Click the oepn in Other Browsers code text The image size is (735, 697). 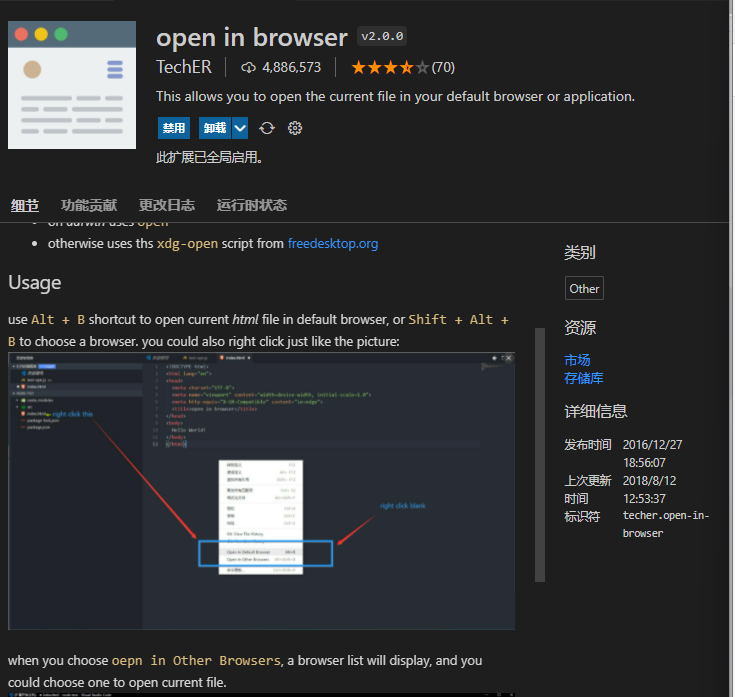pos(196,660)
